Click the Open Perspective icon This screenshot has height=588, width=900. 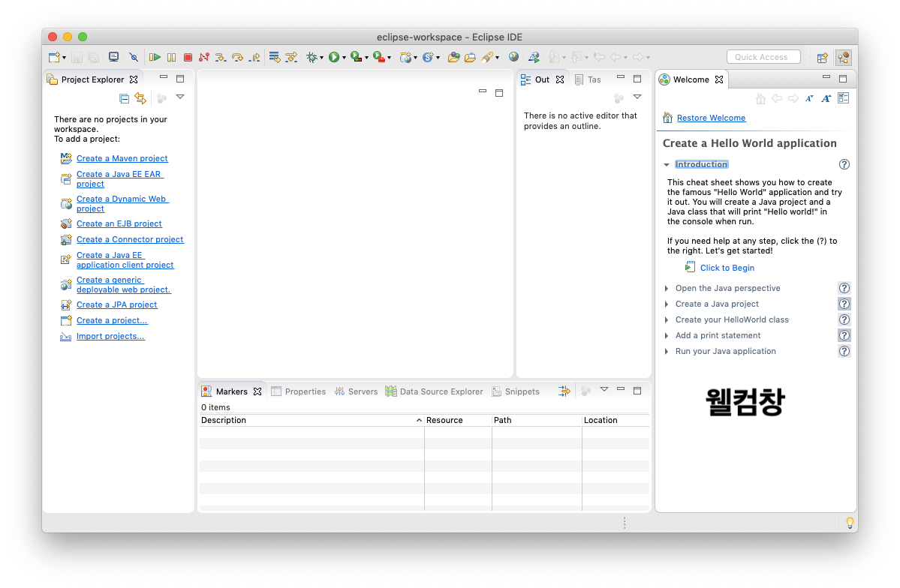coord(822,57)
